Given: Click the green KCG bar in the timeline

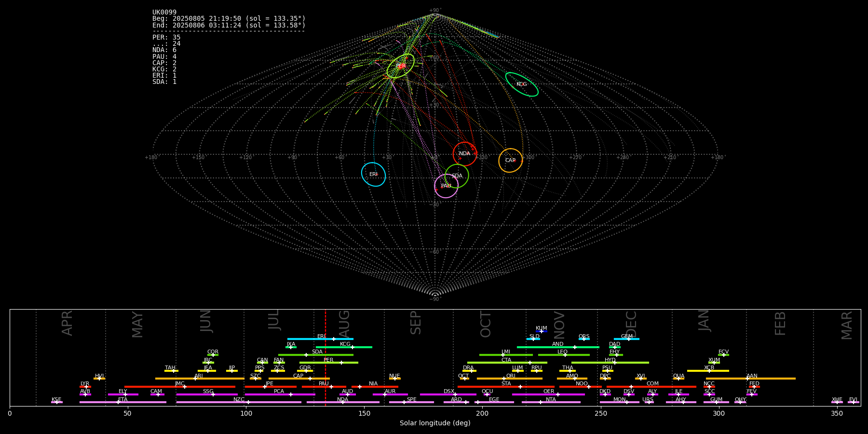Looking at the screenshot, I should (344, 347).
